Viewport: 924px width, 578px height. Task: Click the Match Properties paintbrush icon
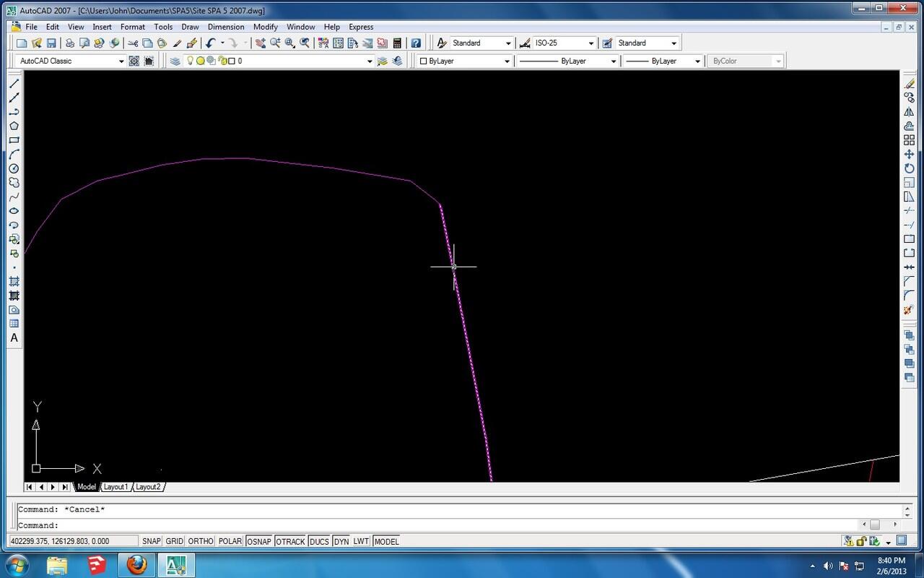tap(177, 43)
